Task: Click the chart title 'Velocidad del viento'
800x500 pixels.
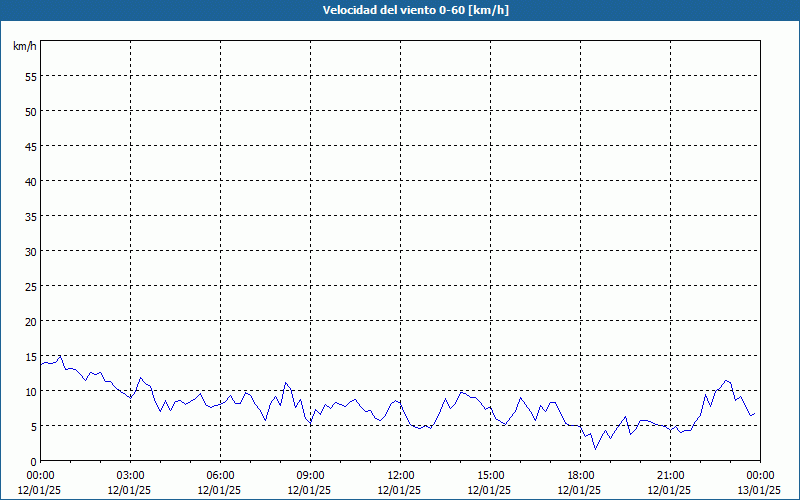Action: click(x=400, y=11)
